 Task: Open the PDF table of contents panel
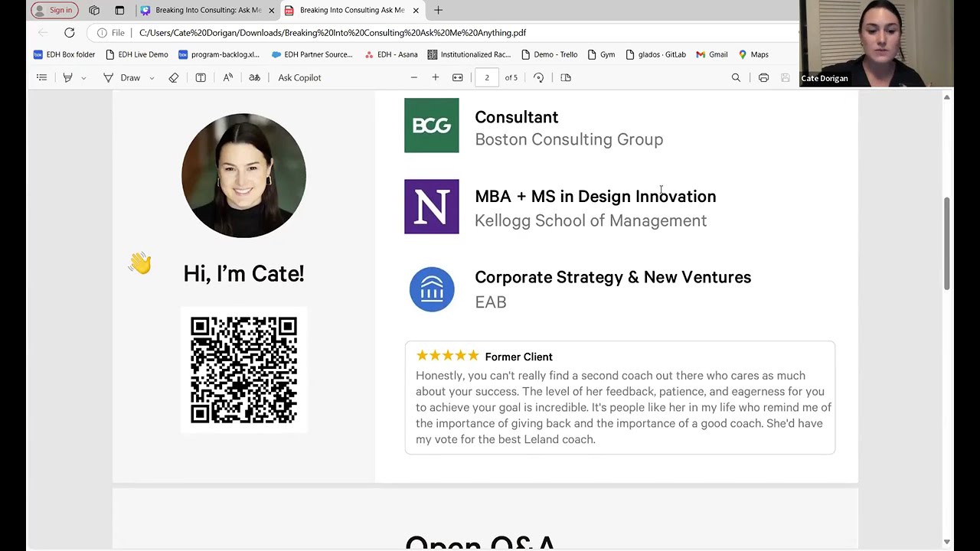[42, 77]
